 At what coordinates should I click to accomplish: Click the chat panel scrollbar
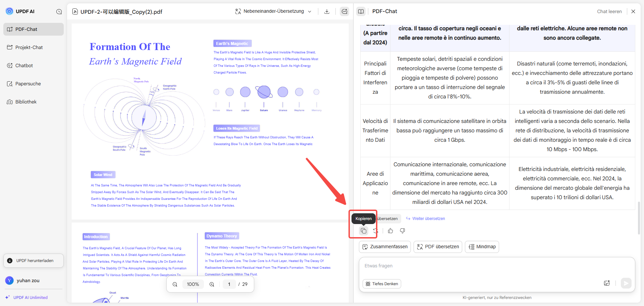638,218
